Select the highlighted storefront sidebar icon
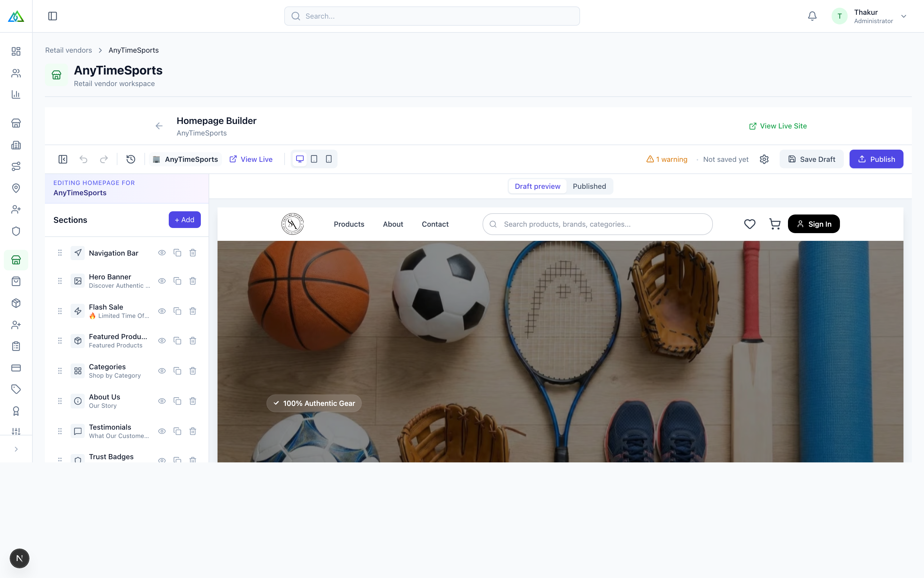This screenshot has height=578, width=924. tap(16, 260)
